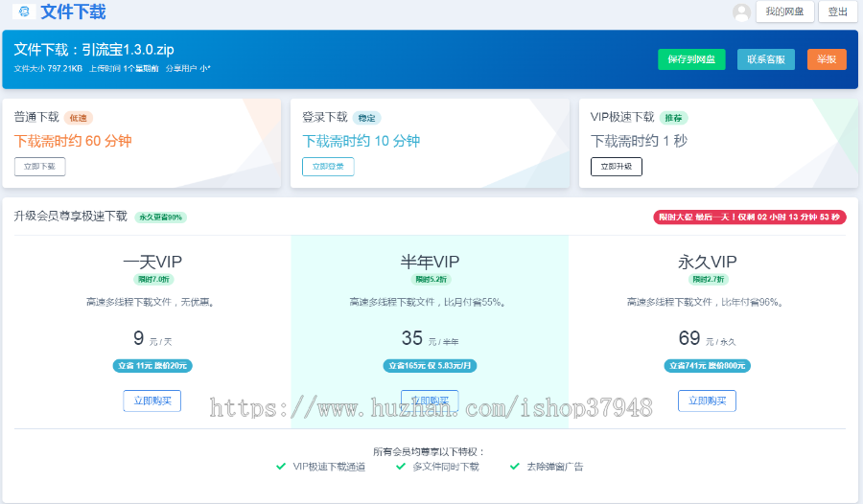Click the 登出 logout button

(x=838, y=11)
